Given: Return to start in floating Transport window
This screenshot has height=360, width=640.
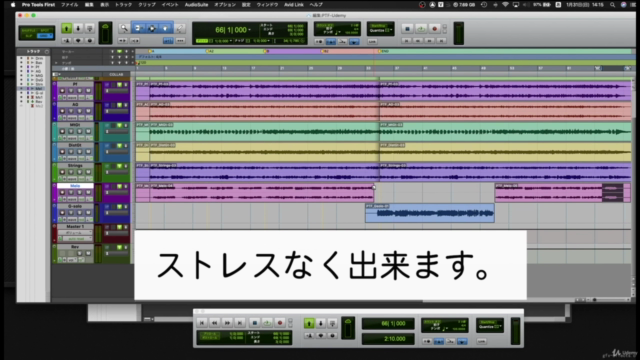Looking at the screenshot, I should (x=202, y=323).
